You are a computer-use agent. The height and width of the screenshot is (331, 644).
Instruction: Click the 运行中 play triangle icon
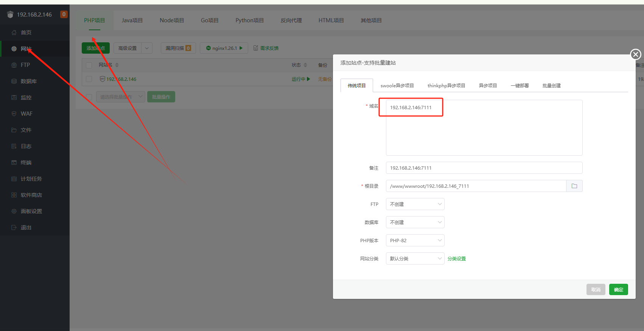pos(308,79)
